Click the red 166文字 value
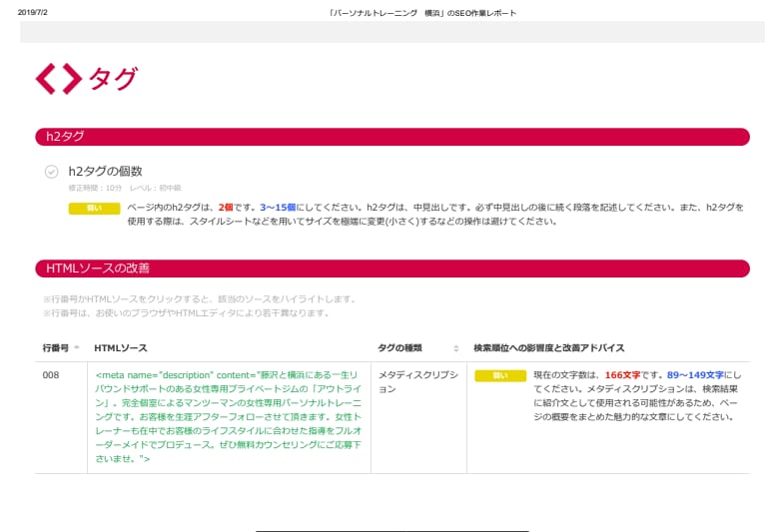This screenshot has height=532, width=781. [622, 375]
